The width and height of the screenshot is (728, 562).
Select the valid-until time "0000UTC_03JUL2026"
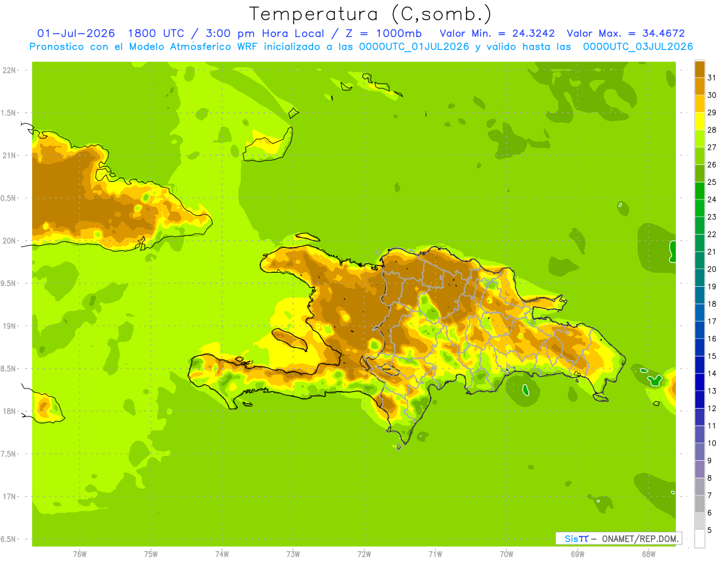pos(638,47)
